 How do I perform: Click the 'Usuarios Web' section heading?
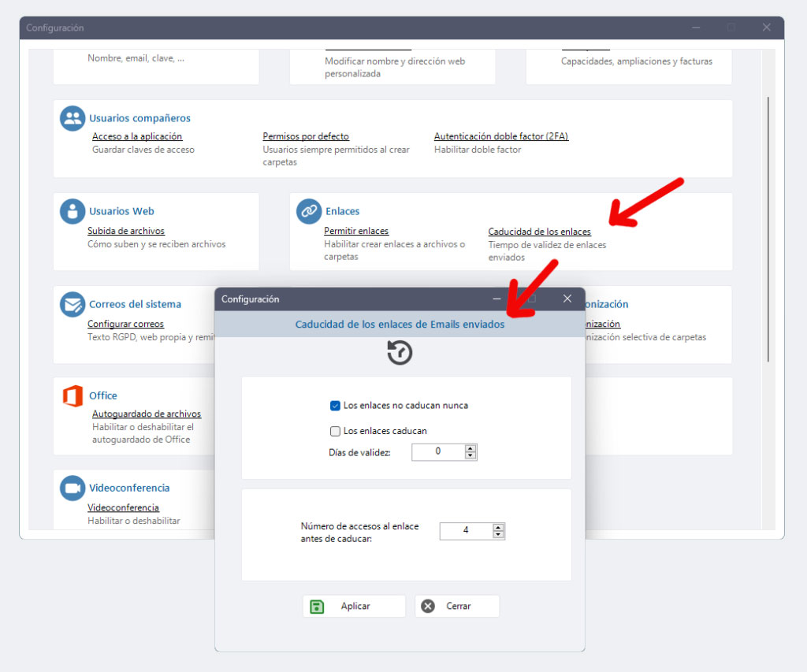(x=121, y=211)
